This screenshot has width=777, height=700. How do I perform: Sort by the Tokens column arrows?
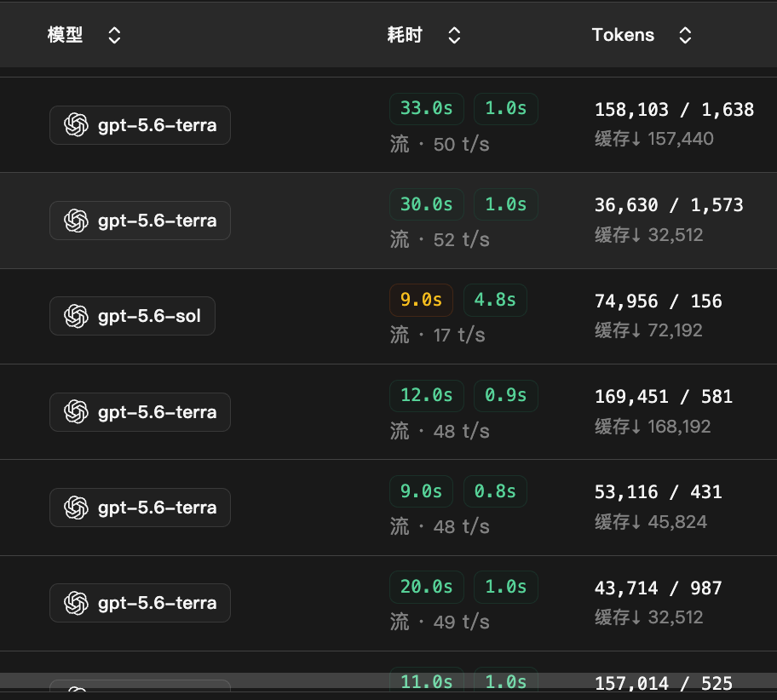click(685, 35)
